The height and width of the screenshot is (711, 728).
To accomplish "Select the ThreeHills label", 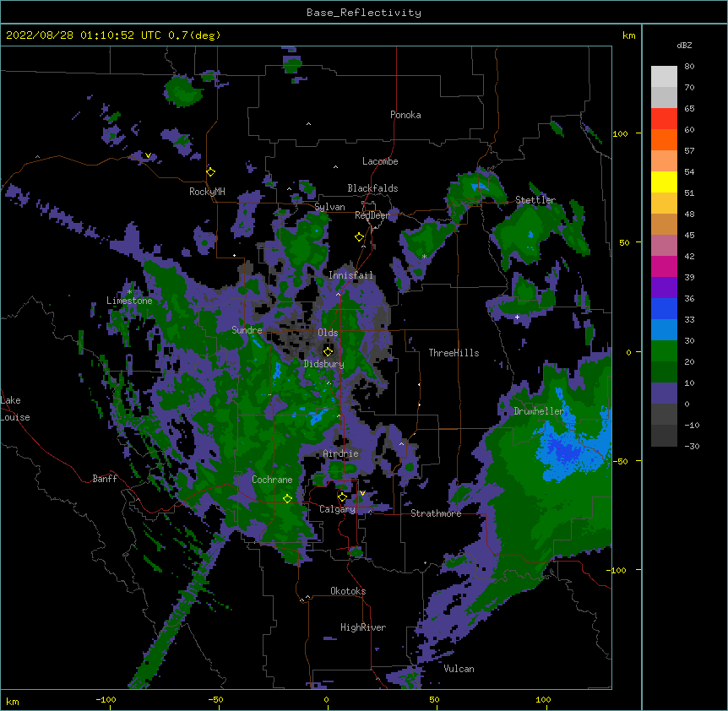I will (x=454, y=353).
